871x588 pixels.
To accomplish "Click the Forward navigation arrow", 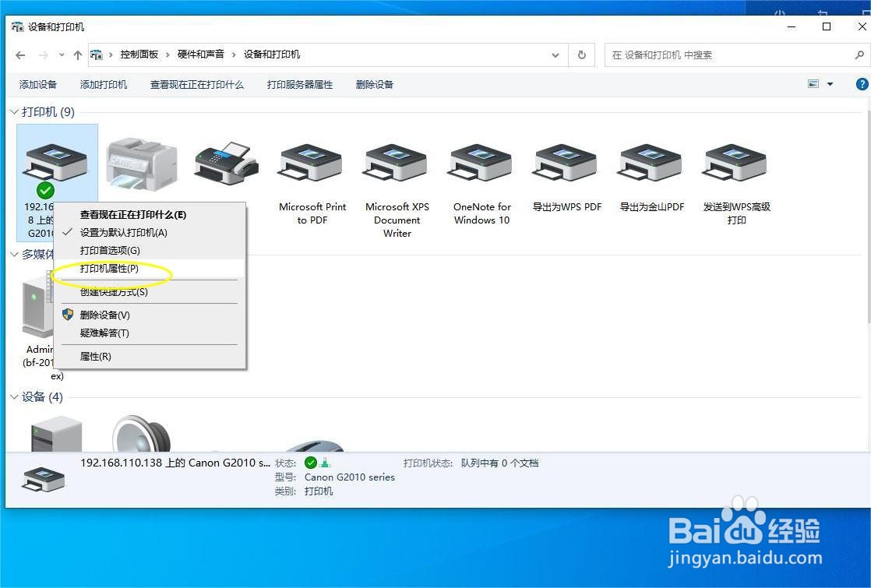I will point(44,55).
